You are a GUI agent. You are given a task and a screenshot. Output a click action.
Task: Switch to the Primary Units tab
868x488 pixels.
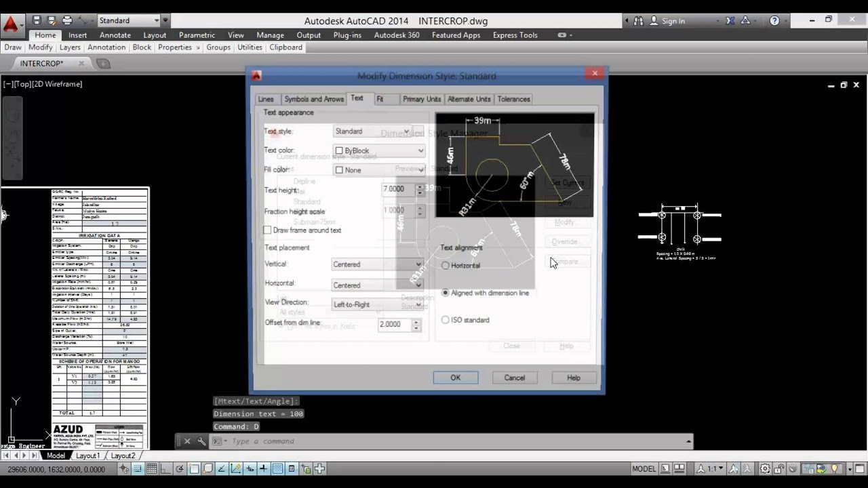[422, 99]
